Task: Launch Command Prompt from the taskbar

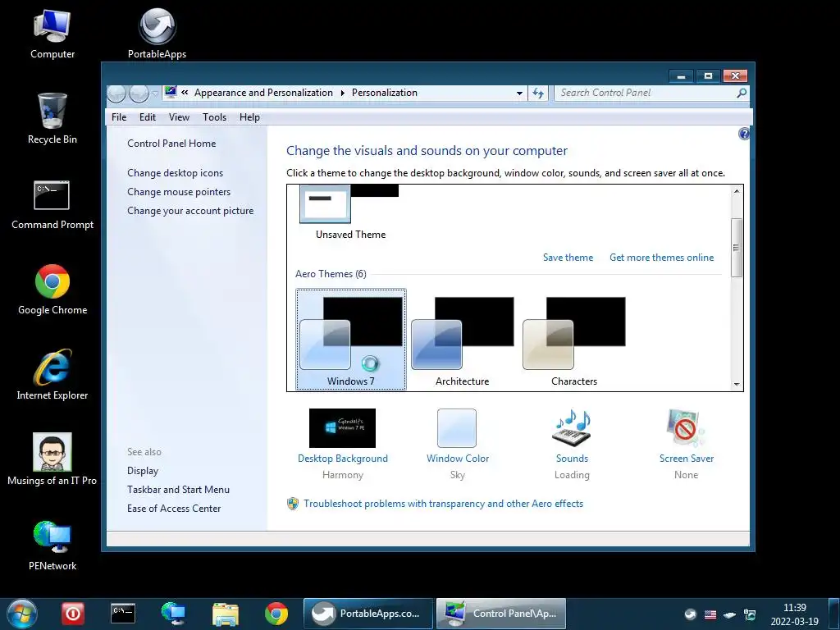Action: click(x=123, y=614)
